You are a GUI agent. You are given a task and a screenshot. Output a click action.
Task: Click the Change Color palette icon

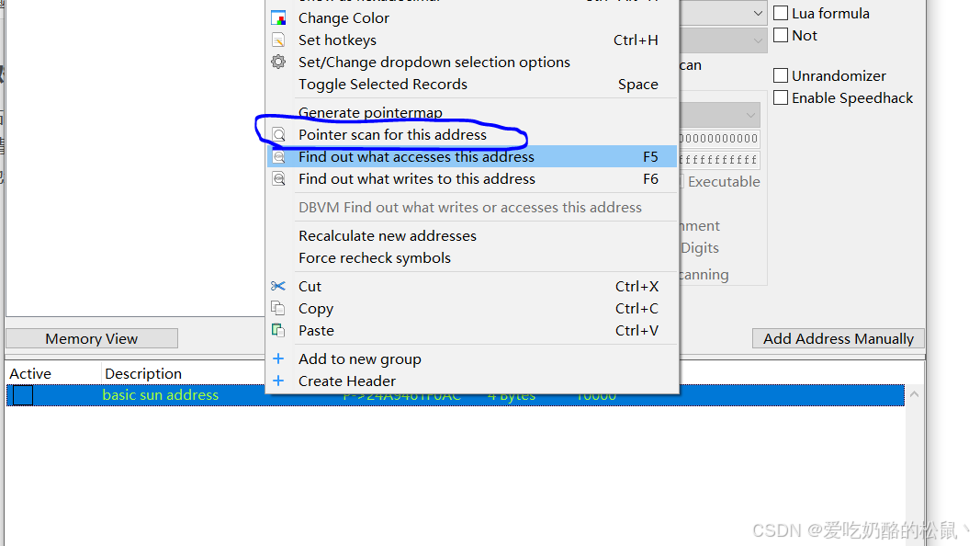tap(278, 18)
